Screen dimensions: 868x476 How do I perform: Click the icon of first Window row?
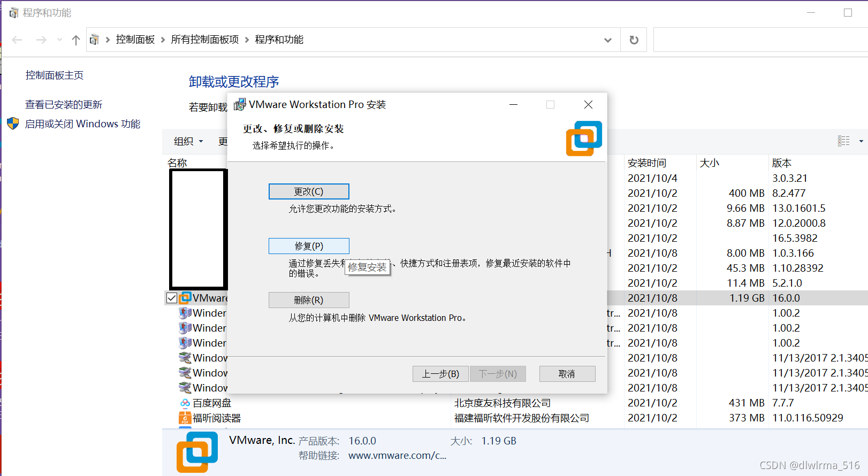click(185, 358)
